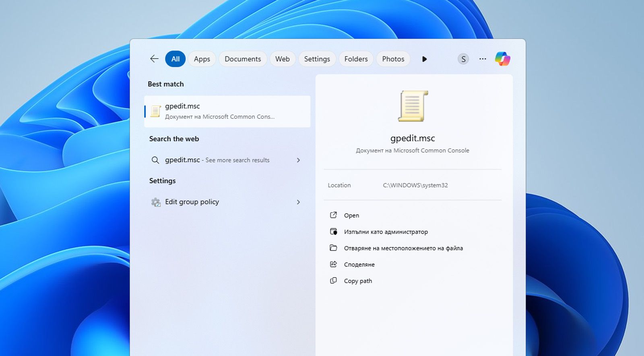Click the gear icon beside Edit group policy
Screen dimensions: 644x356
[x=155, y=202]
